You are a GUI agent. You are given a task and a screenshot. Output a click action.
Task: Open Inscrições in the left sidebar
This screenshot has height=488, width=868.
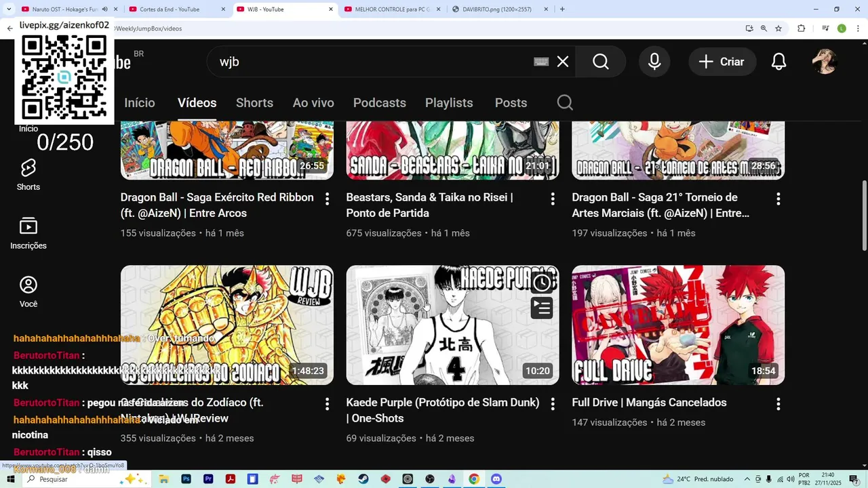(28, 234)
